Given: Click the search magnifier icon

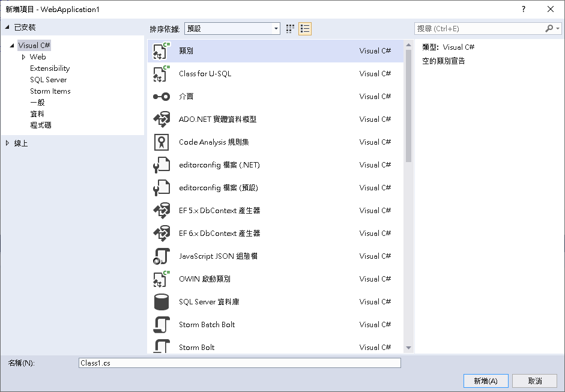Looking at the screenshot, I should click(x=549, y=28).
